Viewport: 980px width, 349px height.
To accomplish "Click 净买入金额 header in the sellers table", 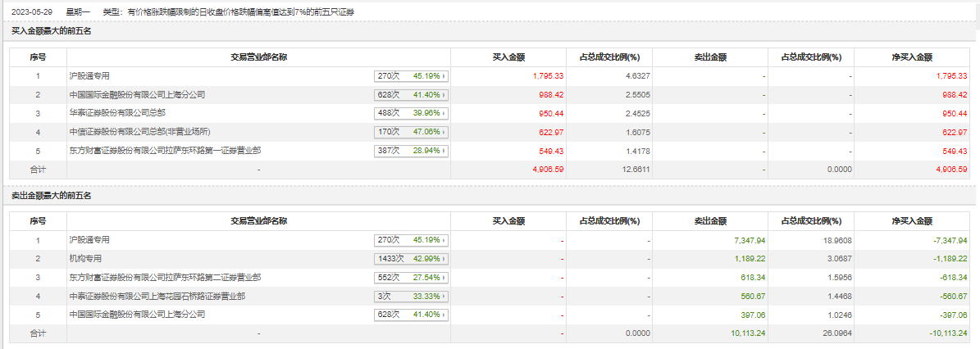I will tap(912, 220).
